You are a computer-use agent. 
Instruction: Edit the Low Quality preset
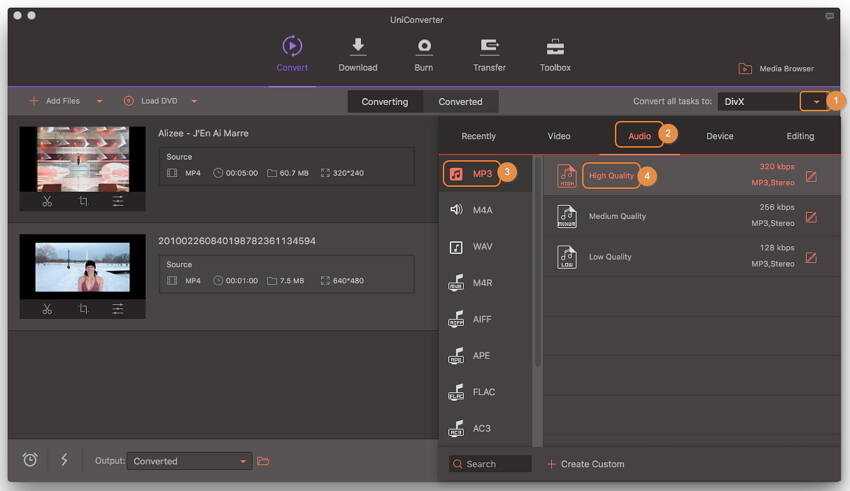(x=811, y=257)
